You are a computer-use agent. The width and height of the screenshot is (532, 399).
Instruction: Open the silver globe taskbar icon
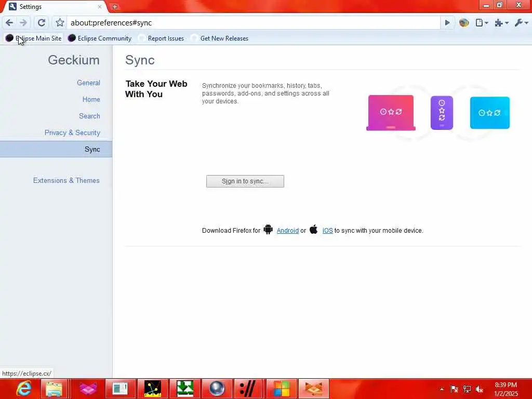click(217, 389)
